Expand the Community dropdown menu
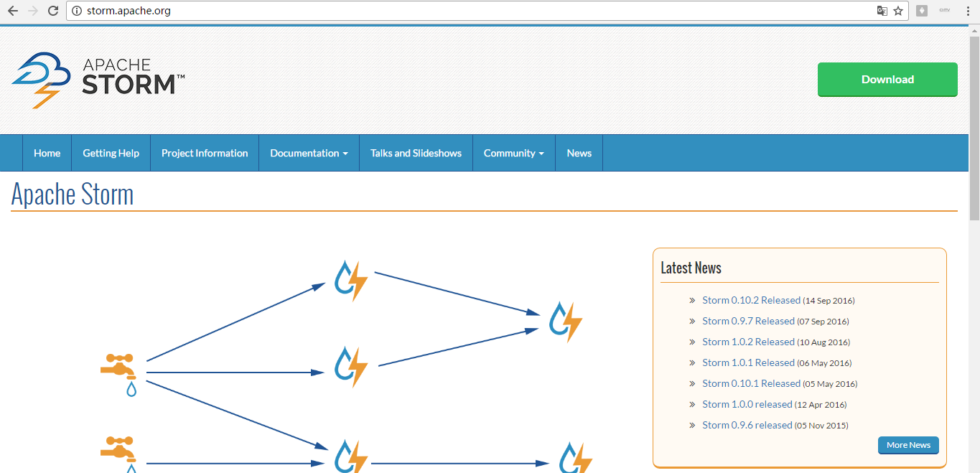 pos(513,153)
